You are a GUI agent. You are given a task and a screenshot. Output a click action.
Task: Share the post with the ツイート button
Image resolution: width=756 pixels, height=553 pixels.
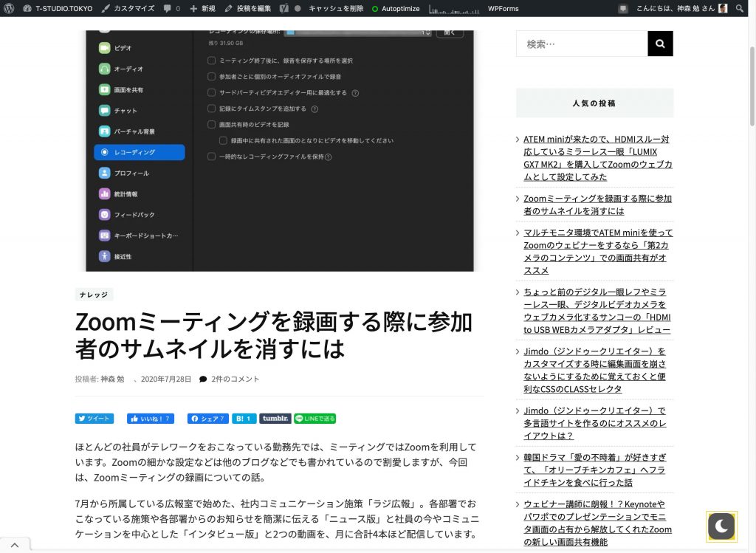pyautogui.click(x=94, y=419)
